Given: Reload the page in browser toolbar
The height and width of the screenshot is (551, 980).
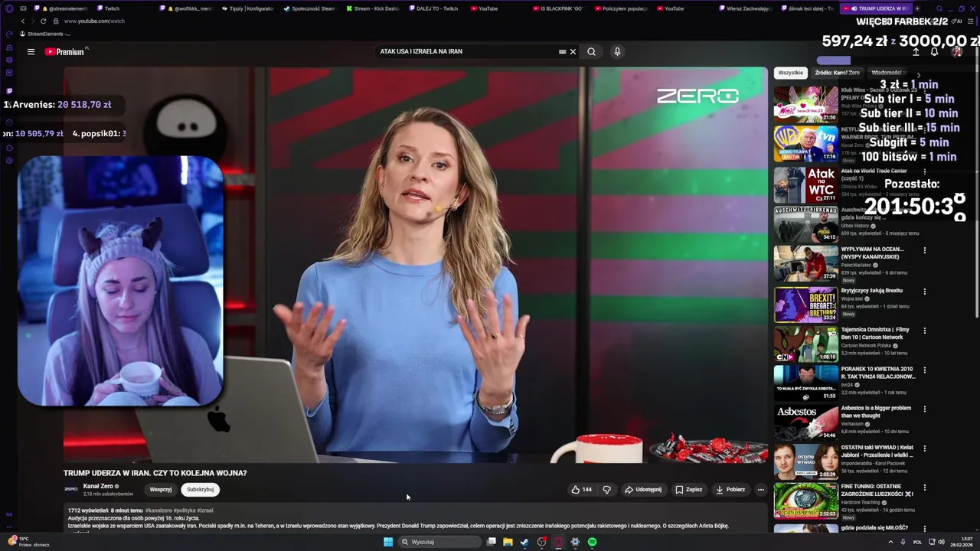Looking at the screenshot, I should coord(43,21).
